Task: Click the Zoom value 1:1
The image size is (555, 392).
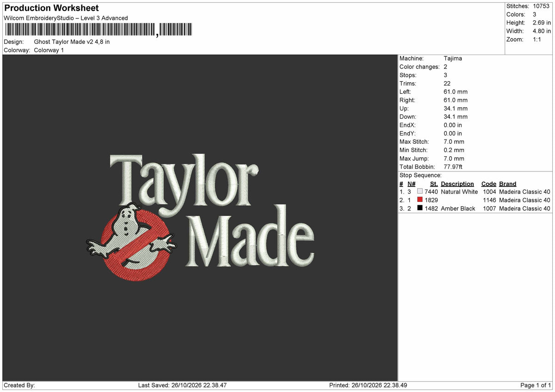Action: (537, 40)
